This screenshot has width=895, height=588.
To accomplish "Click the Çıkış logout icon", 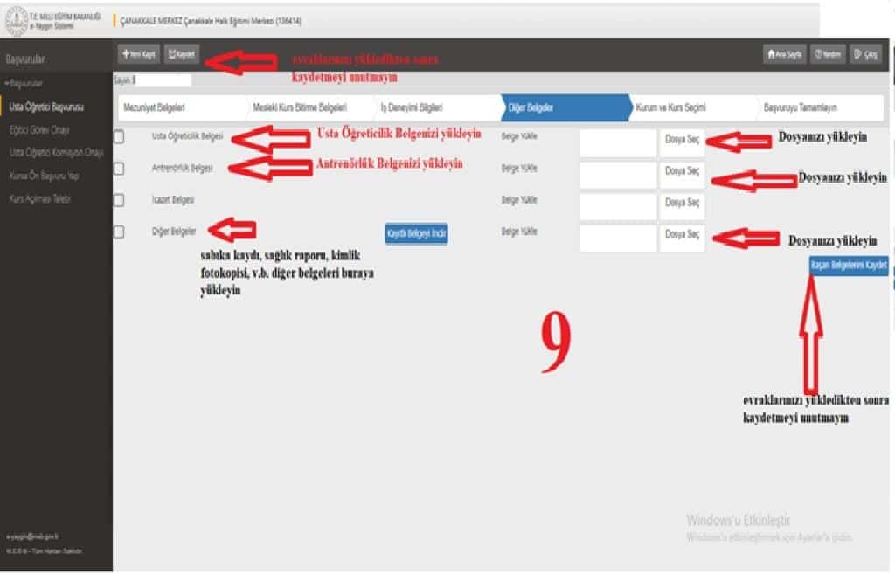I will pos(865,54).
